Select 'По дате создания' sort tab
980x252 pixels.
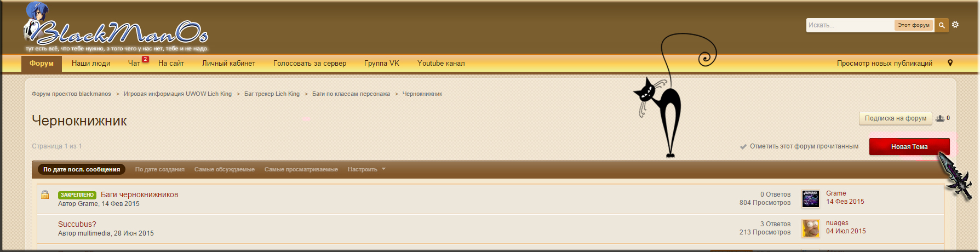(159, 169)
